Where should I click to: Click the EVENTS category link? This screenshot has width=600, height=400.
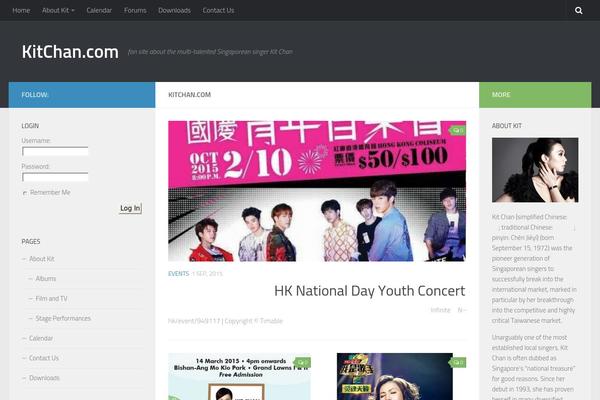click(x=179, y=274)
